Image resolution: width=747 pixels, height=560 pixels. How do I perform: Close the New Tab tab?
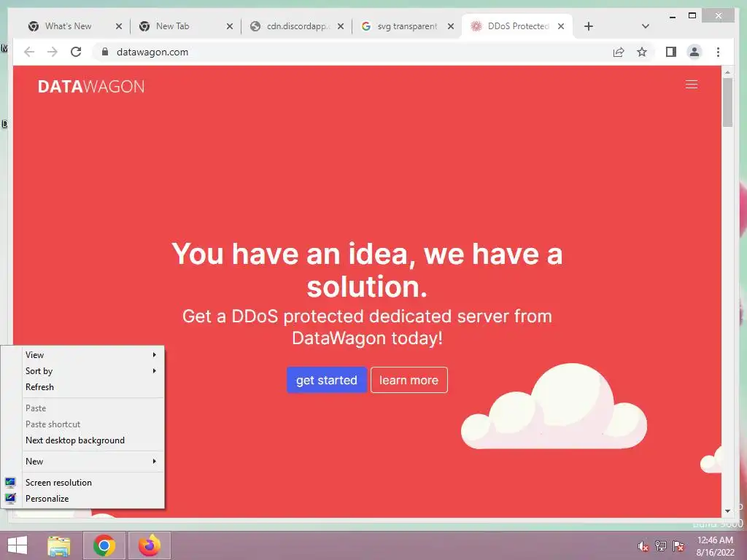click(x=230, y=26)
